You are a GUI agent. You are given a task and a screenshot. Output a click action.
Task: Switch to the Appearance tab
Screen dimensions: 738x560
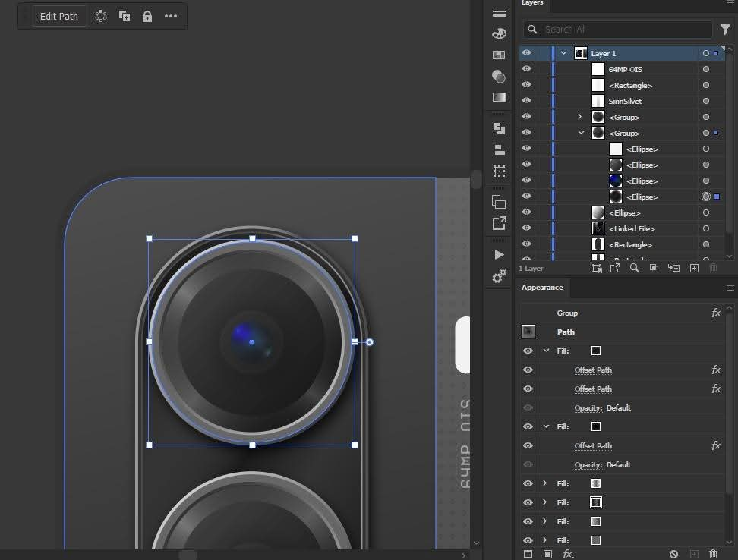[542, 288]
